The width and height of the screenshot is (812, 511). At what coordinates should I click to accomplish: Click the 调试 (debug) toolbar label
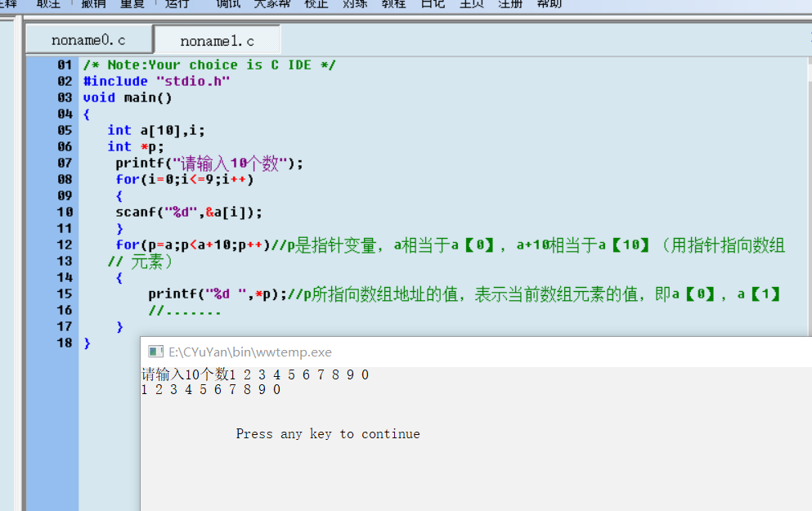click(x=228, y=3)
